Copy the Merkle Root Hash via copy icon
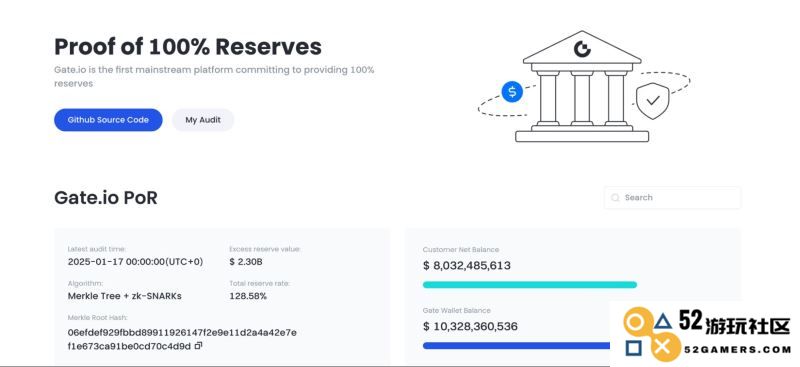The height and width of the screenshot is (367, 800). (198, 346)
